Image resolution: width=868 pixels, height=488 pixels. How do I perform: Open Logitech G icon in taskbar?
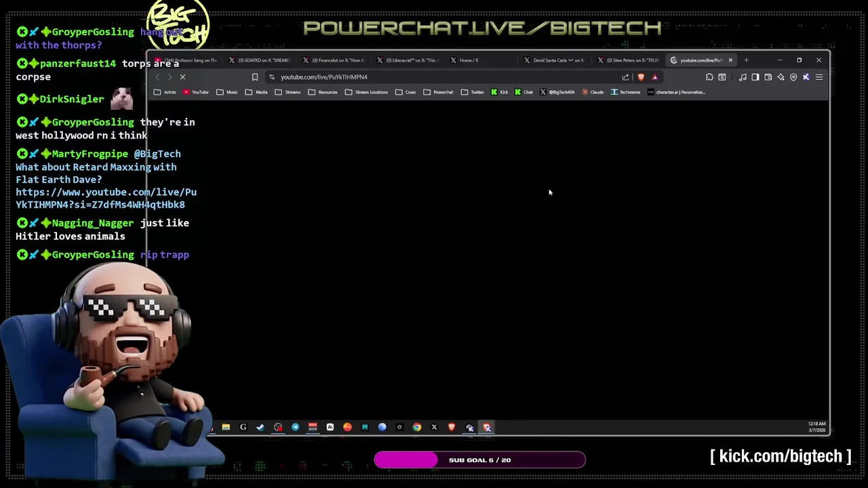pos(243,428)
